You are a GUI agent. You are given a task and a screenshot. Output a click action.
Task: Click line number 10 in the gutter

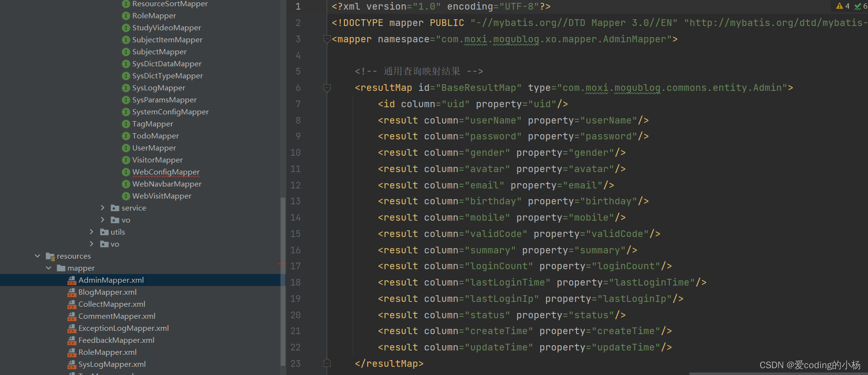coord(295,152)
